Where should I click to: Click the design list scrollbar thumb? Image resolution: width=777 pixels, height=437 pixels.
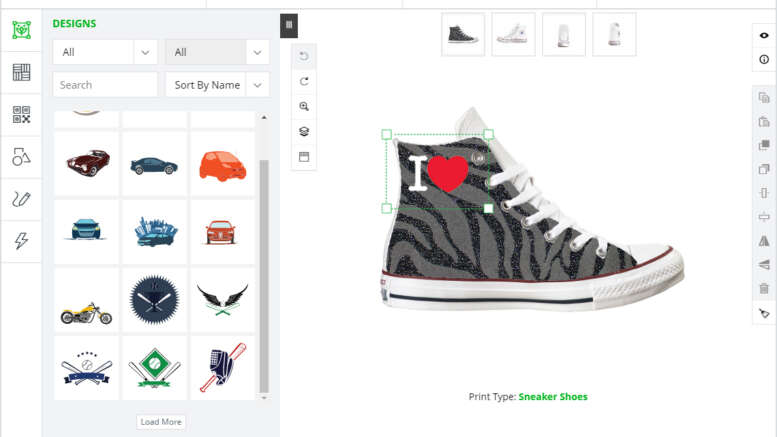tap(264, 275)
